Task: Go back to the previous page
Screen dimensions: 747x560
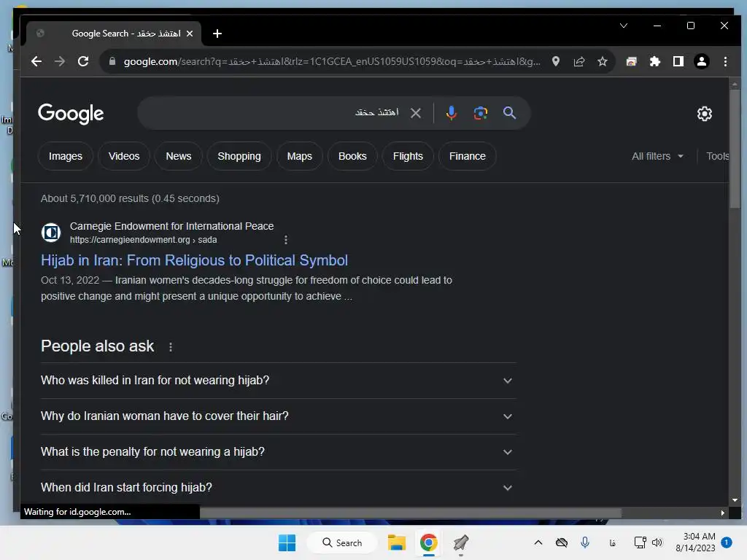Action: [36, 61]
